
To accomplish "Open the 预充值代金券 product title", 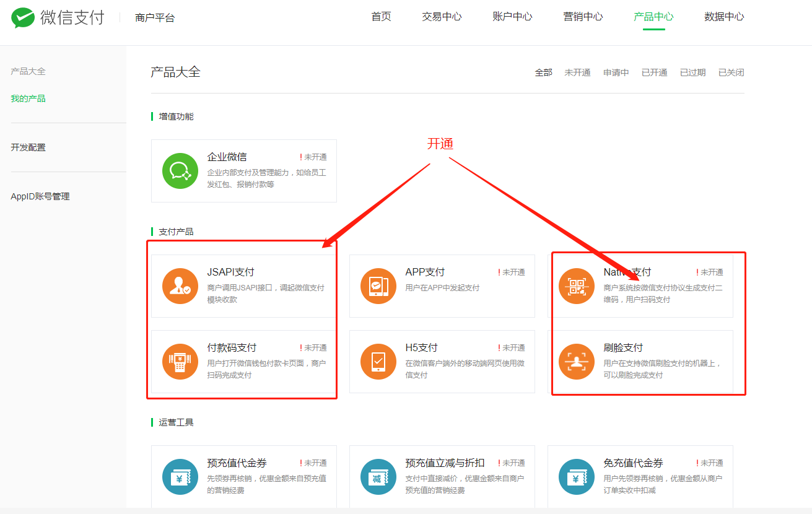I will tap(237, 463).
